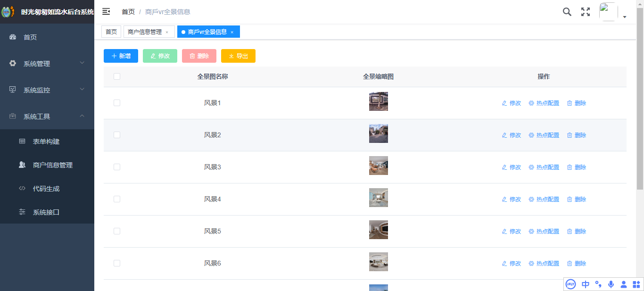This screenshot has width=644, height=291.
Task: Click the yellow 导出 button
Action: point(238,56)
